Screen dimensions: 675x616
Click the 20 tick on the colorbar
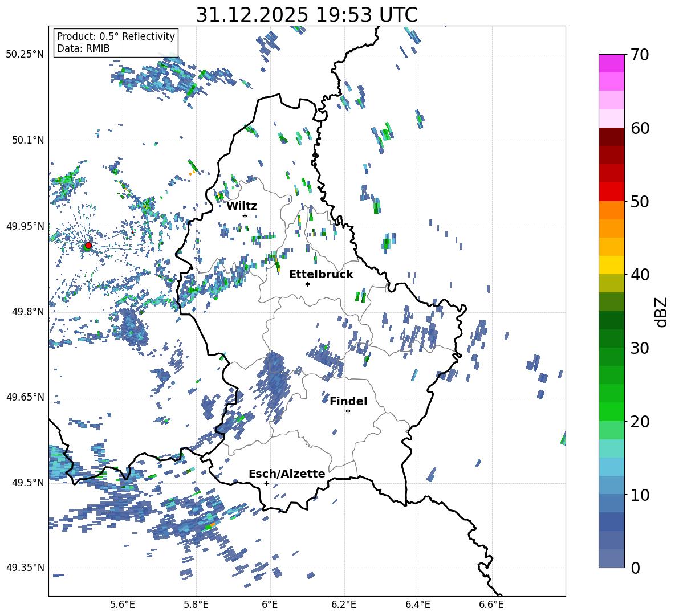639,421
